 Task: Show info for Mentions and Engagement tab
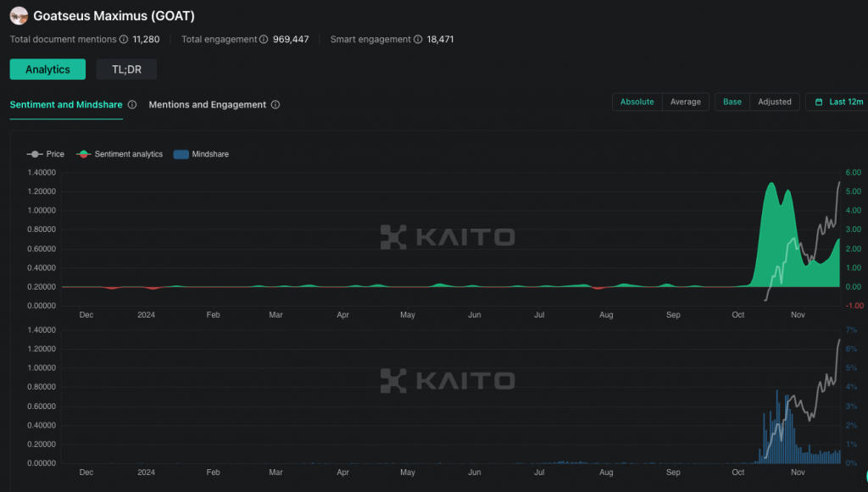click(x=275, y=104)
